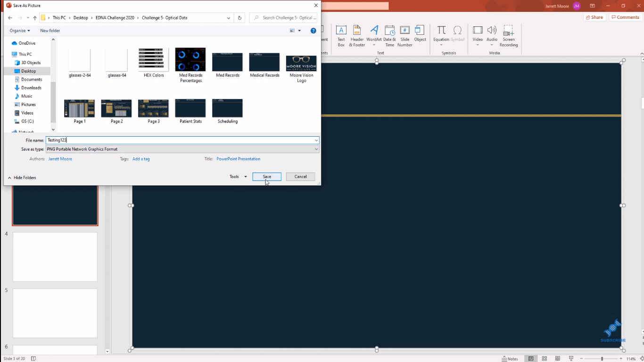
Task: Click New folder button
Action: pyautogui.click(x=50, y=31)
